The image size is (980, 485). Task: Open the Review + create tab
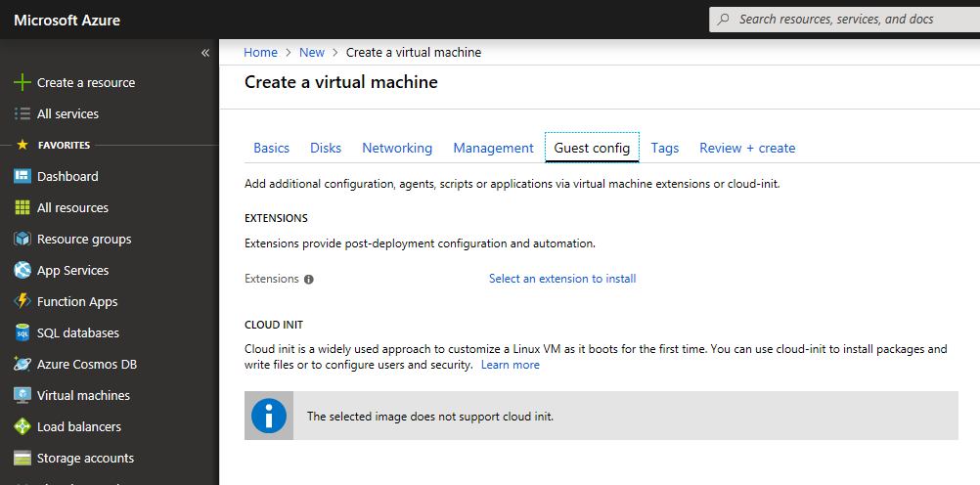coord(747,148)
